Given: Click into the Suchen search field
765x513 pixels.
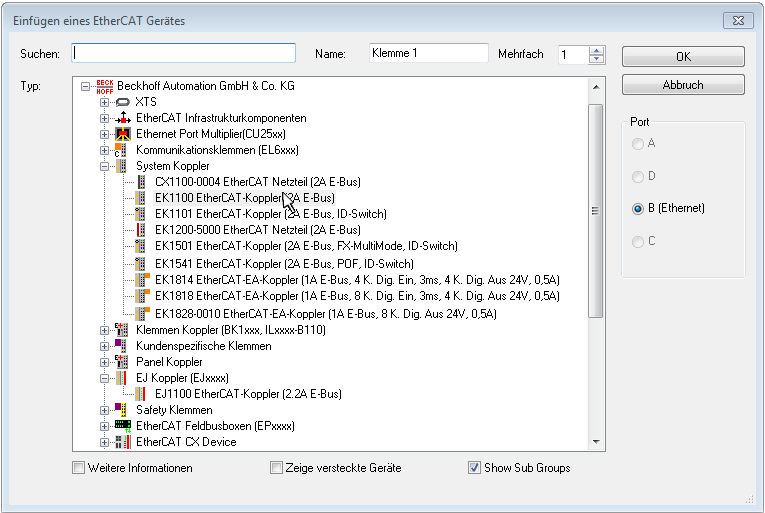Looking at the screenshot, I should [184, 53].
